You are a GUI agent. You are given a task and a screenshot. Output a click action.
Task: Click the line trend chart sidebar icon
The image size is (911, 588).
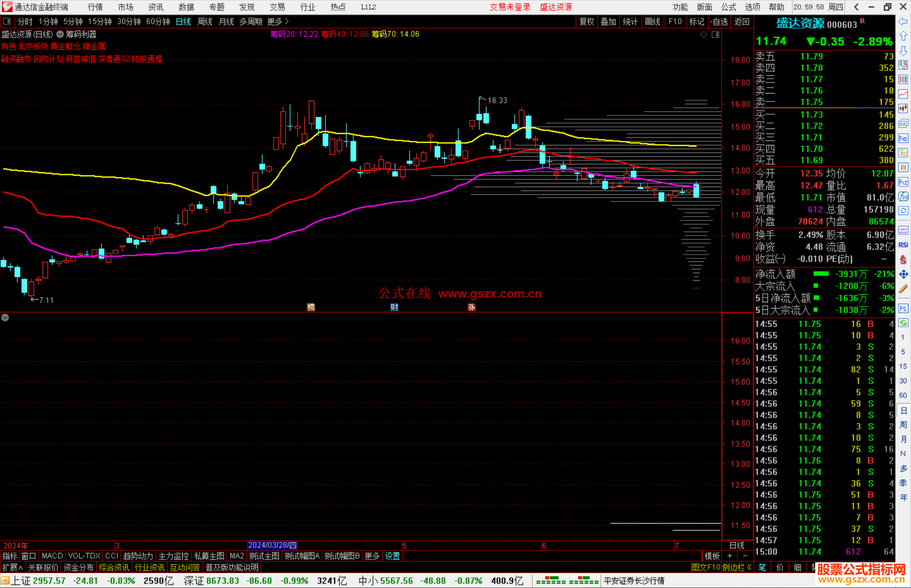(x=903, y=94)
